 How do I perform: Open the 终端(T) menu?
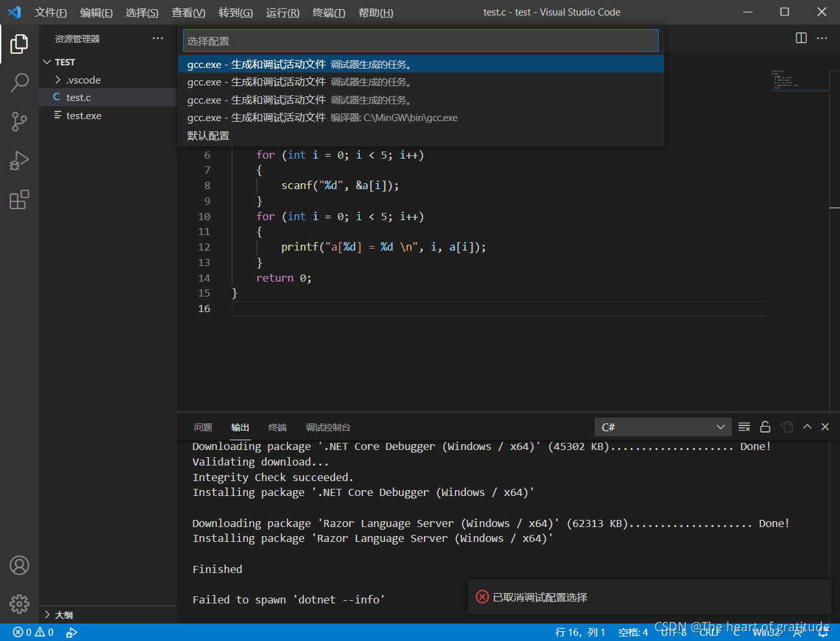[x=329, y=12]
